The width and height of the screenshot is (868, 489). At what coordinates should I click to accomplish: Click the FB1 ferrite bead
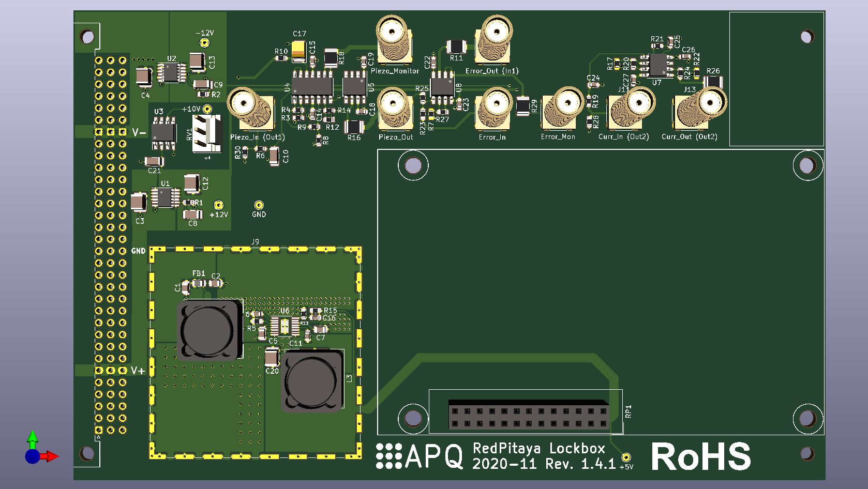pyautogui.click(x=199, y=283)
